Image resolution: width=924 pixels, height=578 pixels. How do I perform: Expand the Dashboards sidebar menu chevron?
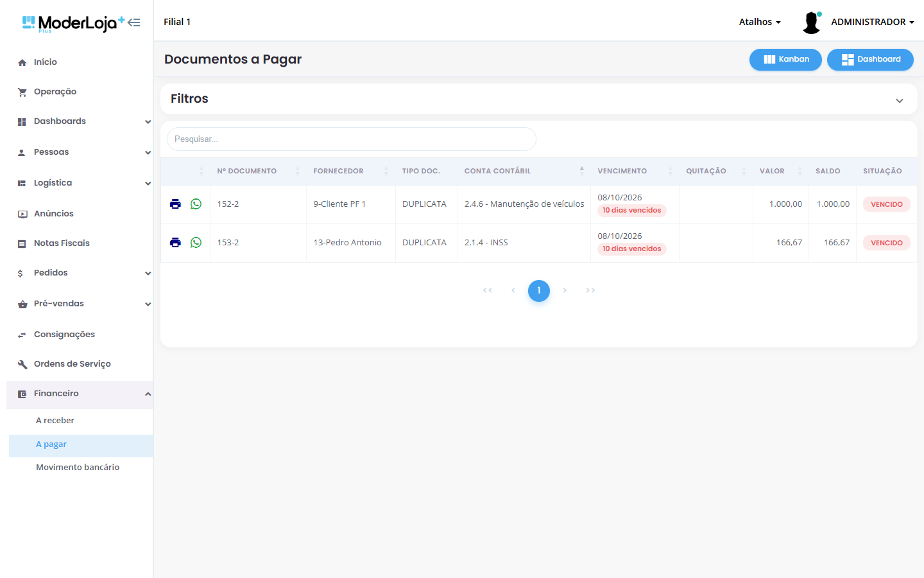point(148,121)
